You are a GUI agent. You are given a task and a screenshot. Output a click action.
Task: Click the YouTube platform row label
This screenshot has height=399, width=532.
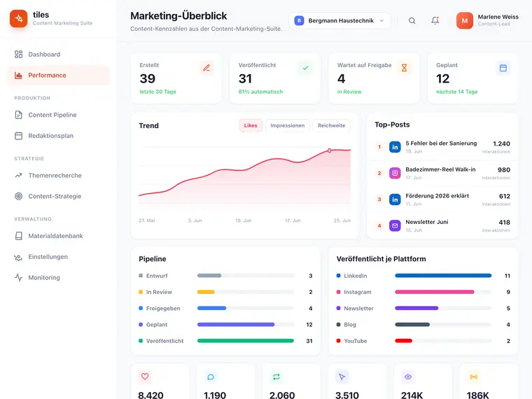point(355,341)
